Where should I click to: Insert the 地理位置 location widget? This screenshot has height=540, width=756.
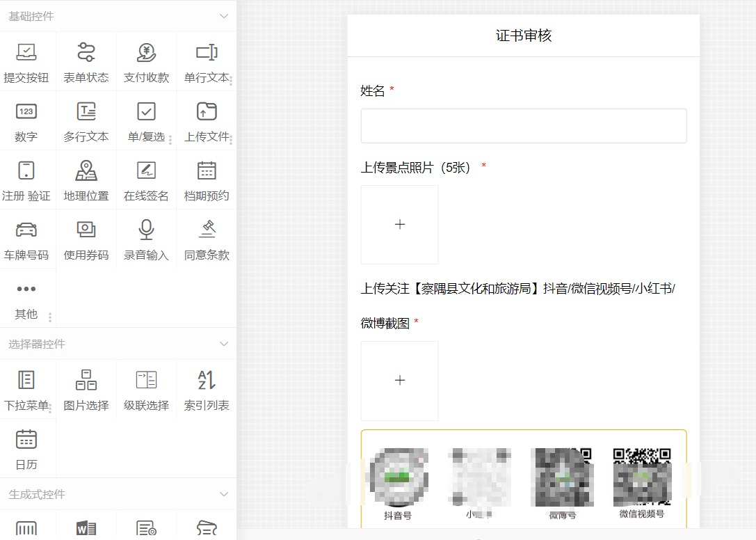click(86, 181)
